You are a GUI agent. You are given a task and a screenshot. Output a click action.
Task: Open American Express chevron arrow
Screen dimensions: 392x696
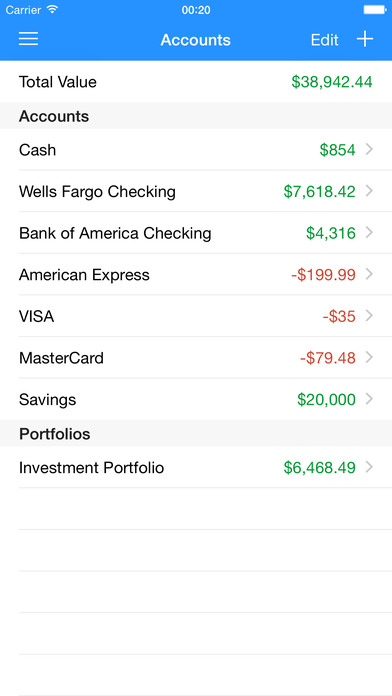(369, 274)
